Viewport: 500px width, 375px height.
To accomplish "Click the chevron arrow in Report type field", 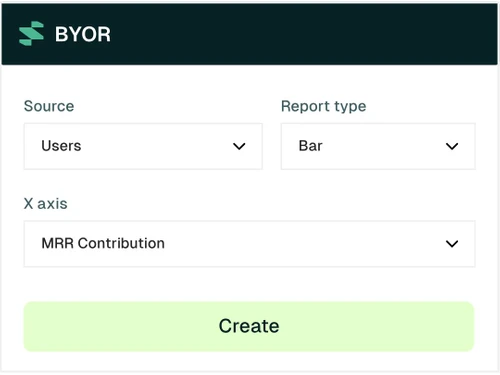I will [452, 146].
